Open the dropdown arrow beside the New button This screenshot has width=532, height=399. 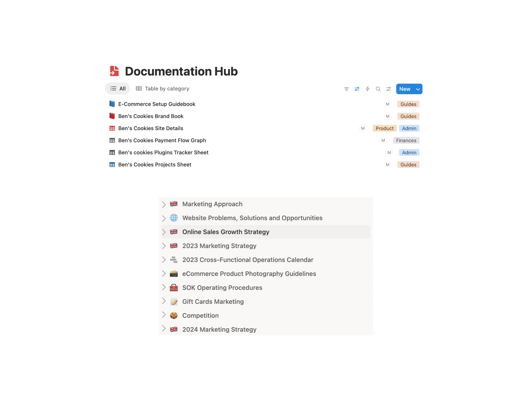[418, 89]
